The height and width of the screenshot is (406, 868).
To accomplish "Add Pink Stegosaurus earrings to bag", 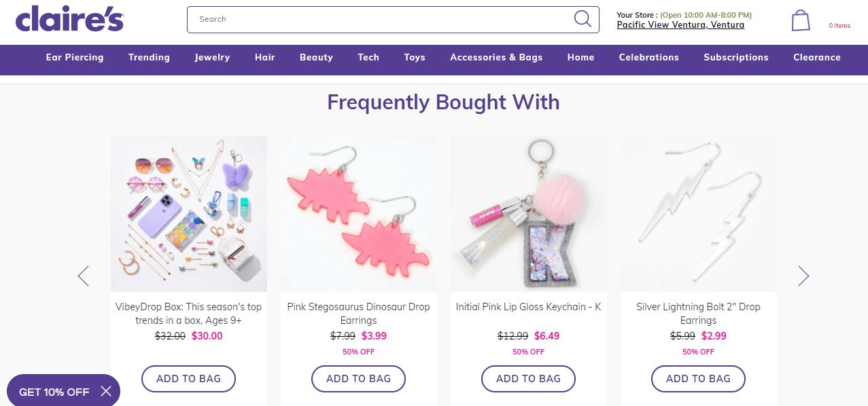I will [x=358, y=379].
